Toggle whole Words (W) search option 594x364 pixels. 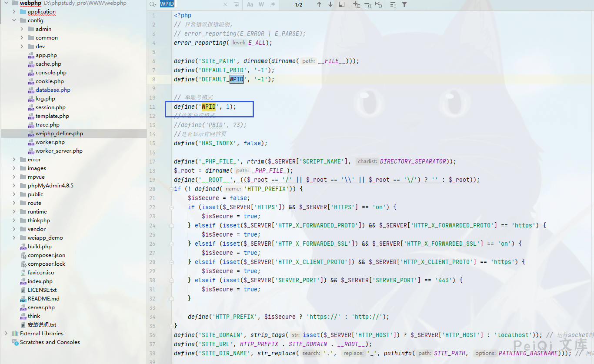(261, 4)
